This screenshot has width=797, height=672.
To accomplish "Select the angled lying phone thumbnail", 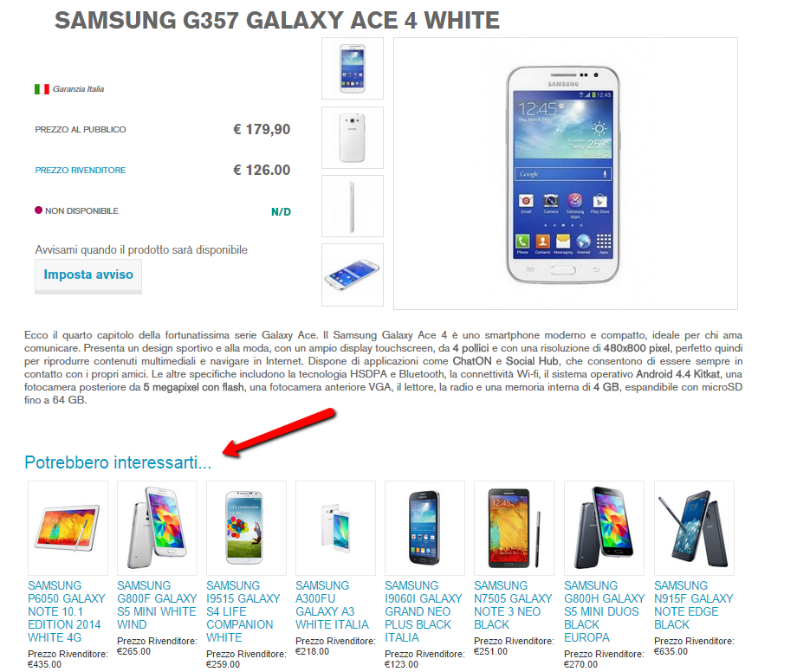I will (x=353, y=275).
